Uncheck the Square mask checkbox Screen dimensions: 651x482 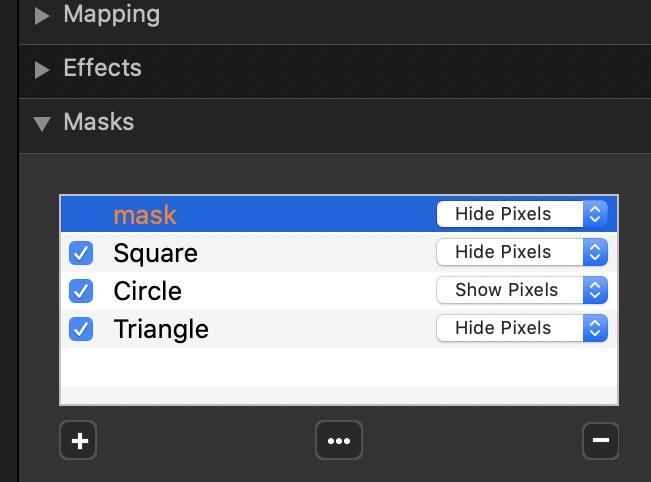[81, 253]
